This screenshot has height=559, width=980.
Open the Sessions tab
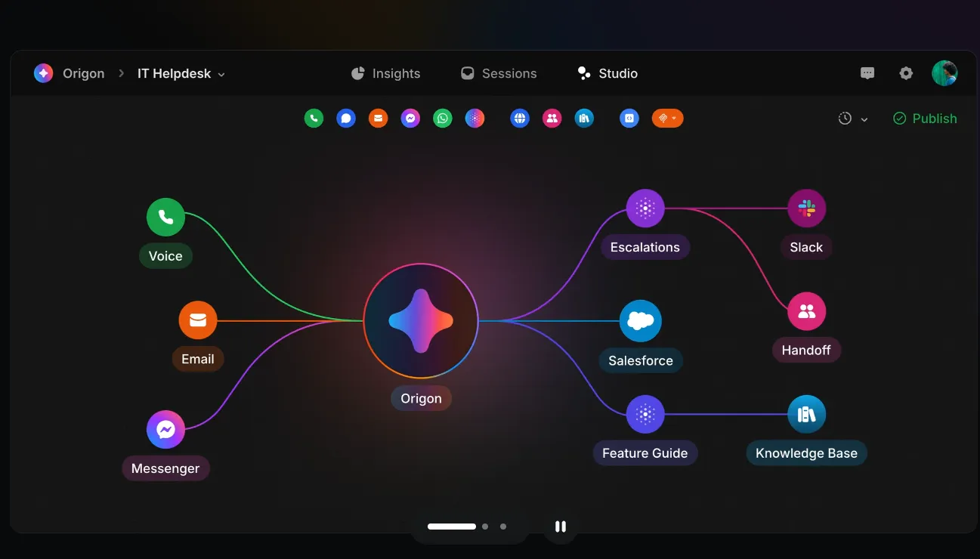pyautogui.click(x=499, y=73)
